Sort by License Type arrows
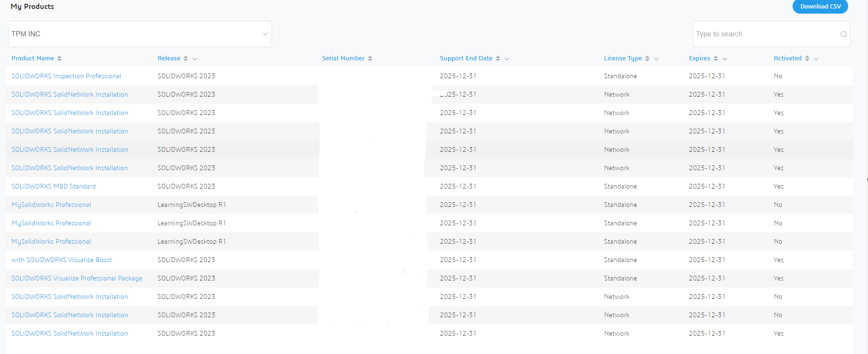Screen dimensions: 868x354 pos(647,58)
